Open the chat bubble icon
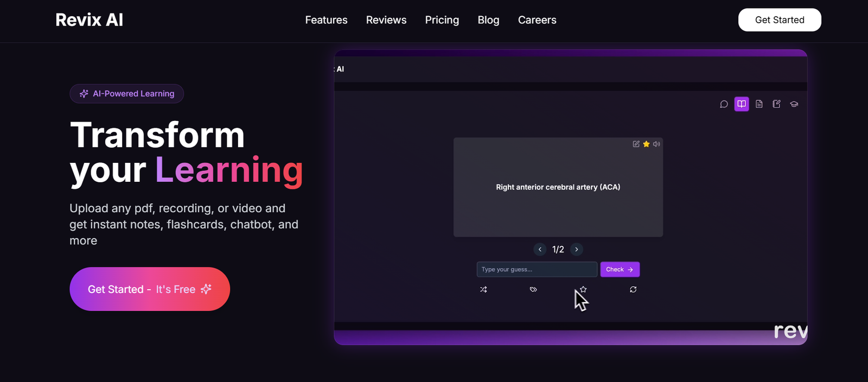The width and height of the screenshot is (868, 382). click(724, 104)
